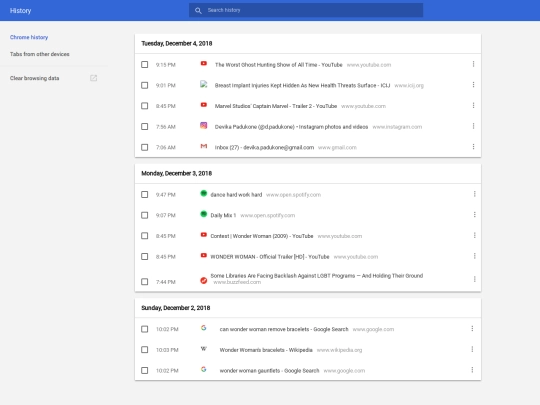Click YouTube icon for WONDER WOMAN Official Trailer
The width and height of the screenshot is (540, 405).
tap(204, 256)
